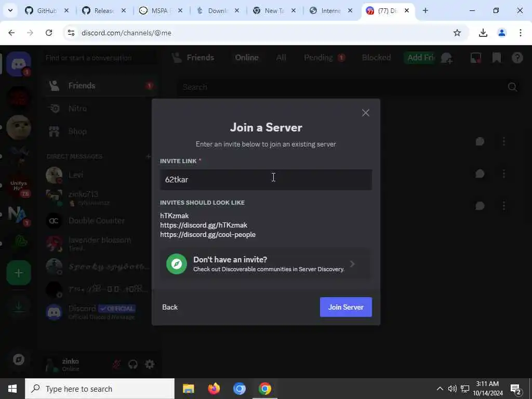Open the Windows notification center
The width and height of the screenshot is (532, 399).
pos(515,389)
